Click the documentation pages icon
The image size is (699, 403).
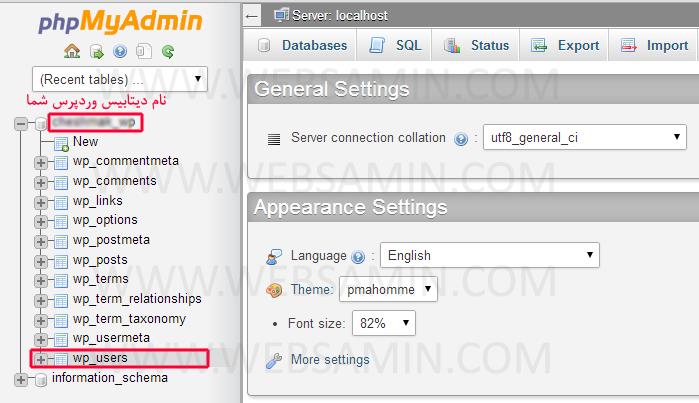tap(144, 52)
